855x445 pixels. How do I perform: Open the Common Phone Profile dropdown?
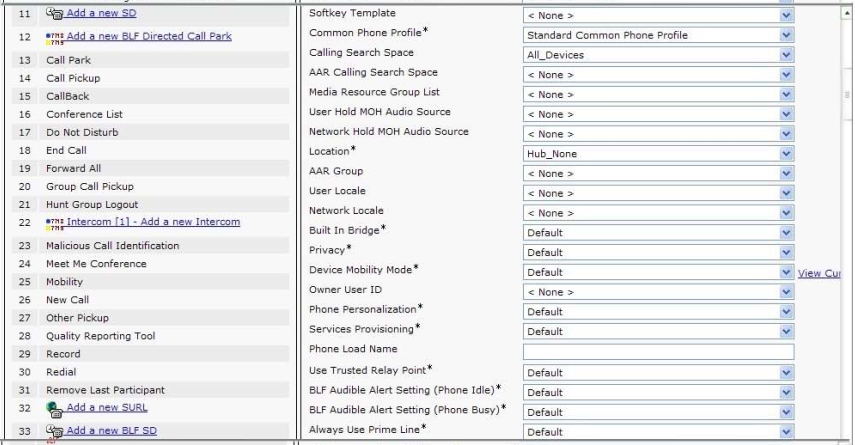click(x=657, y=35)
